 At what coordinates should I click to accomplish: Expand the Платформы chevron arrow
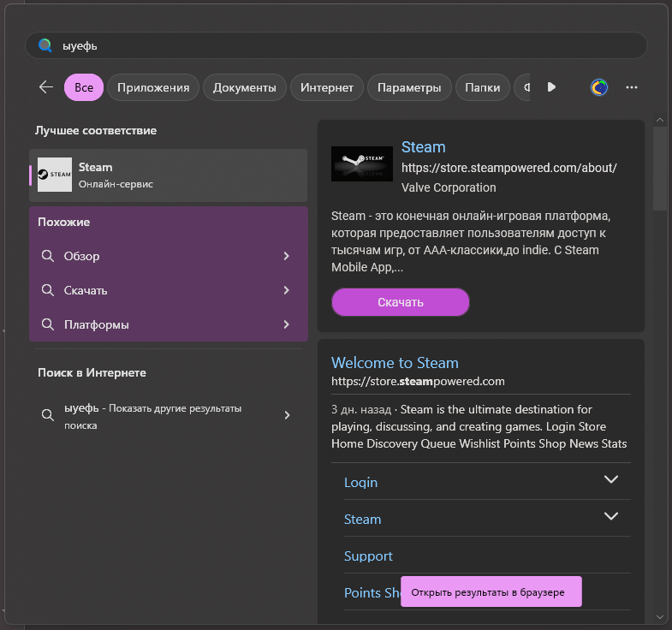click(x=286, y=324)
